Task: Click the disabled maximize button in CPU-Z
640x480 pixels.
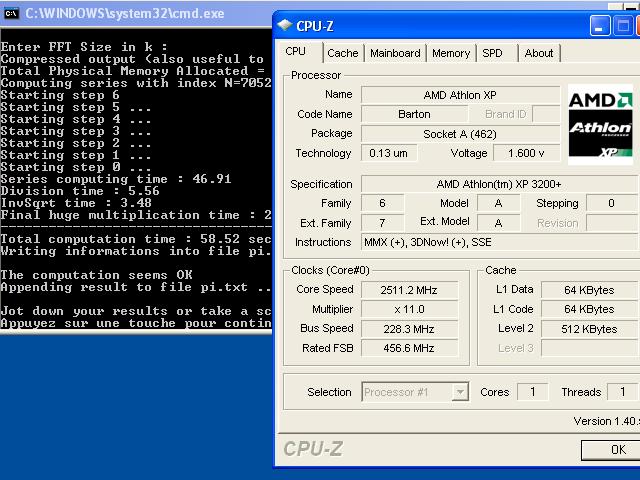Action: [x=622, y=27]
